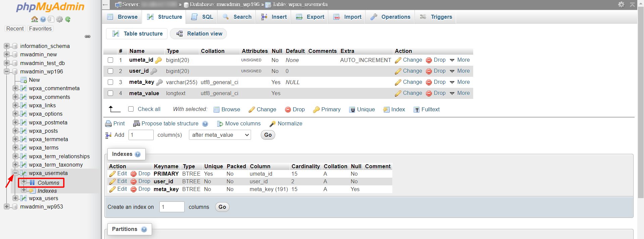Open wpxa_users table in tree
The width and height of the screenshot is (644, 239).
[x=44, y=198]
